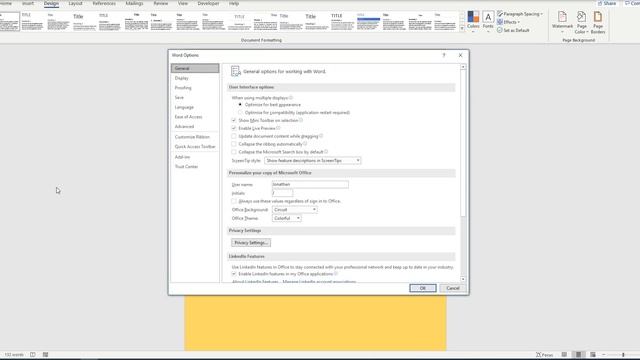
Task: Enable Collapse the Microsoft Search box by default
Action: (234, 152)
